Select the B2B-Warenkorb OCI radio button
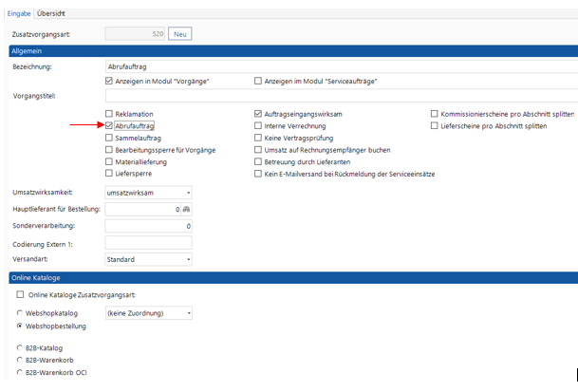 click(x=20, y=372)
